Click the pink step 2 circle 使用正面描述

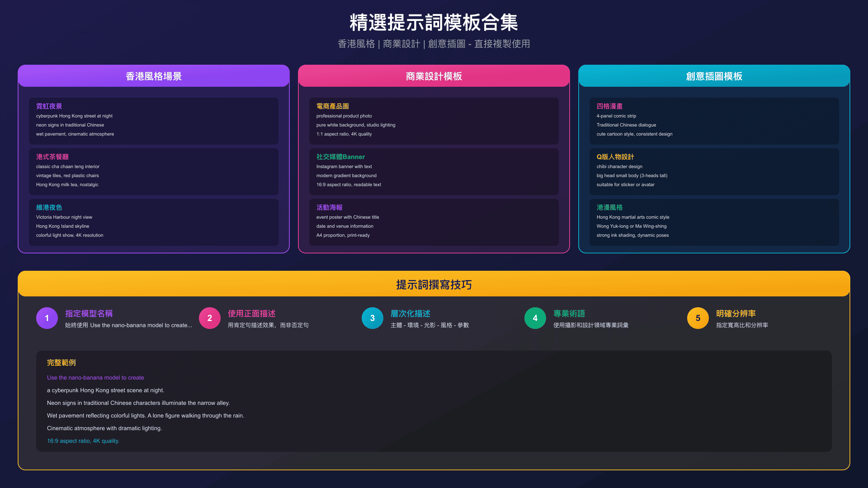point(209,318)
